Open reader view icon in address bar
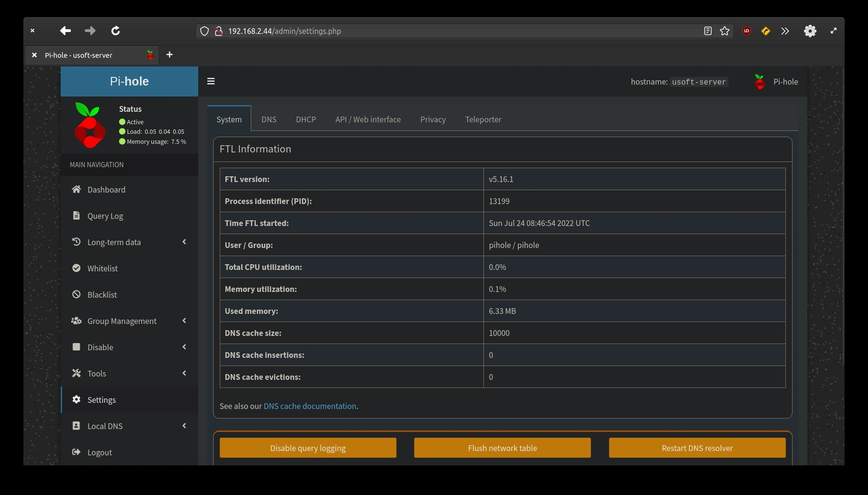The image size is (868, 495). [707, 31]
